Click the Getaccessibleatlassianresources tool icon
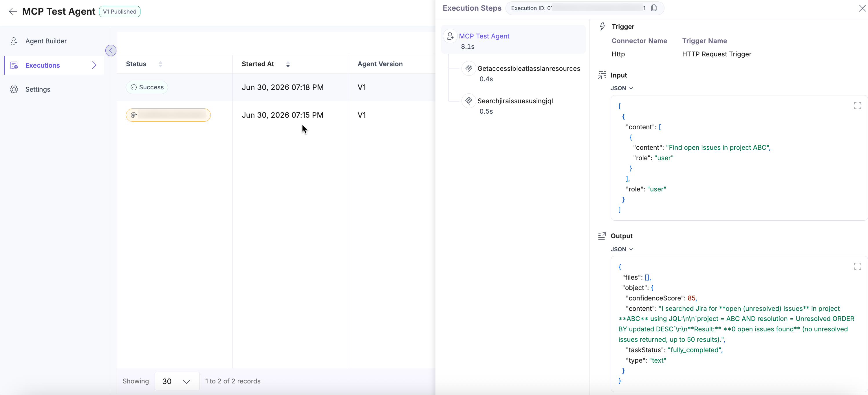The image size is (868, 395). [x=469, y=69]
